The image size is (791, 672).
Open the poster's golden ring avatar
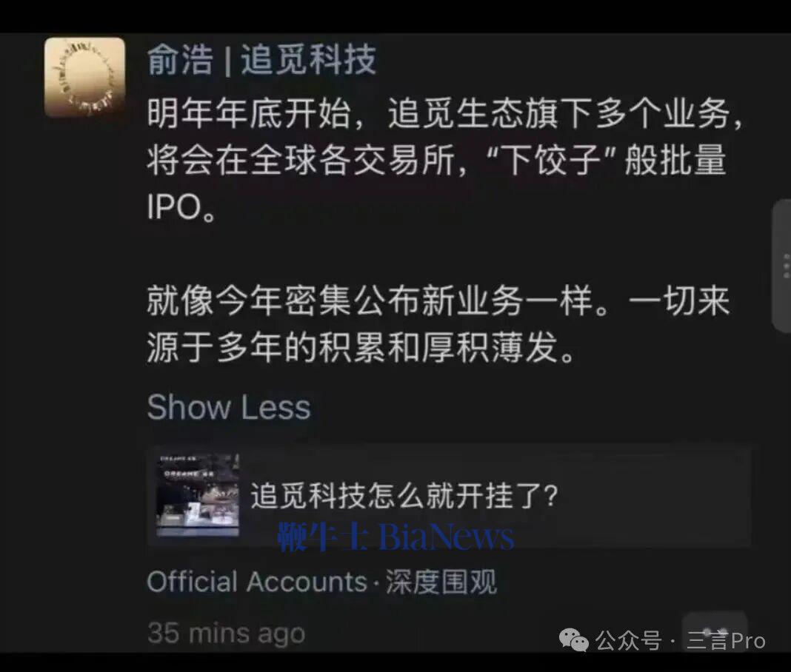tap(84, 78)
